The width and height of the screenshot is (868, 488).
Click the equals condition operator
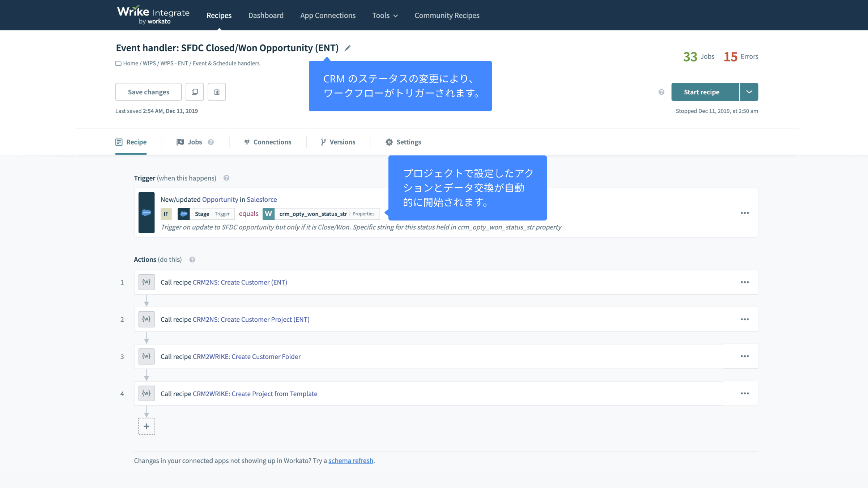249,214
